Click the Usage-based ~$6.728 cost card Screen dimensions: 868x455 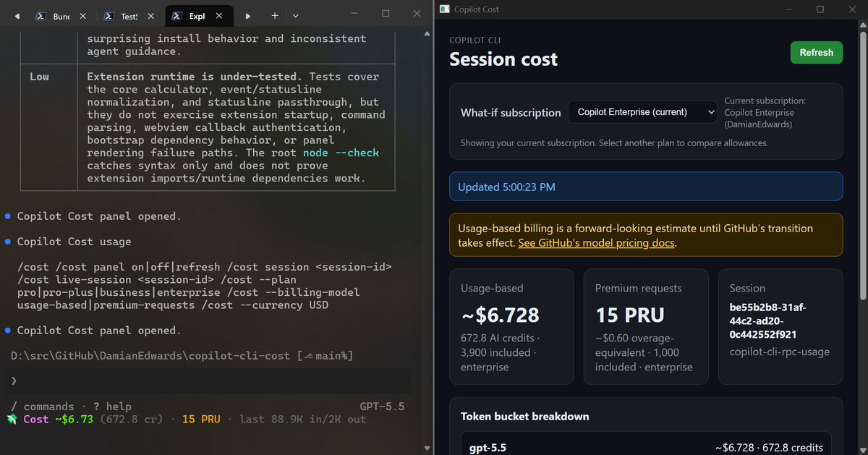pos(512,326)
